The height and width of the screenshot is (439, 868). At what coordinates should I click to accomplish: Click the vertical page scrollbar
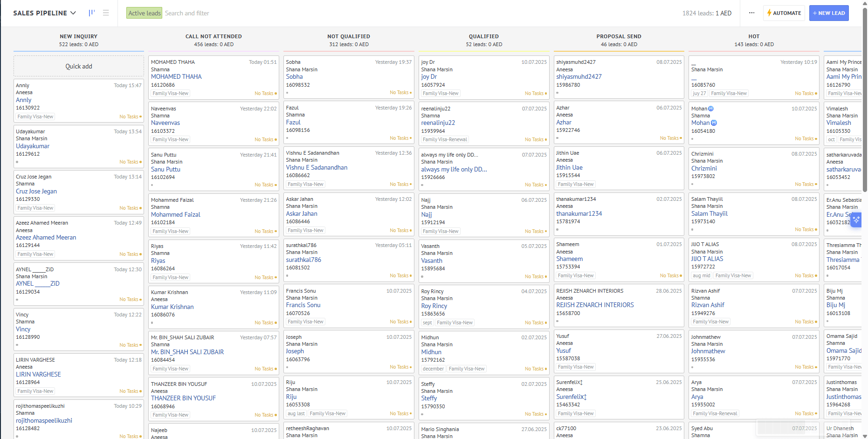[865, 100]
